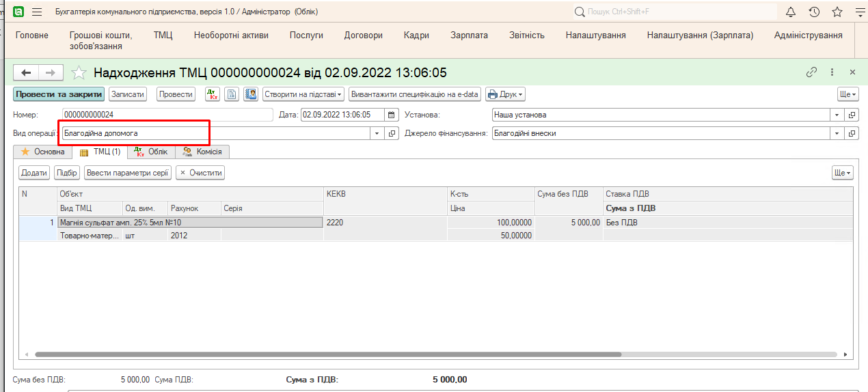Click the back navigation arrow
The height and width of the screenshot is (392, 868).
[x=27, y=72]
